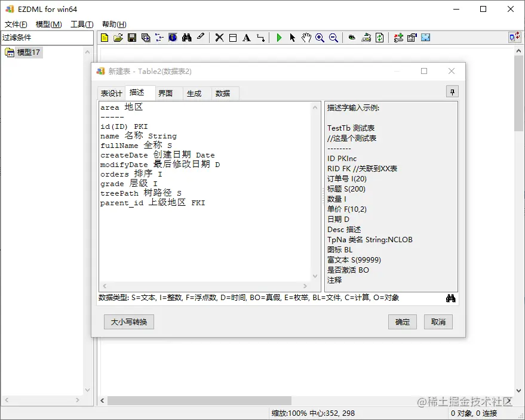
Task: Cancel with the 取消 button
Action: point(438,322)
